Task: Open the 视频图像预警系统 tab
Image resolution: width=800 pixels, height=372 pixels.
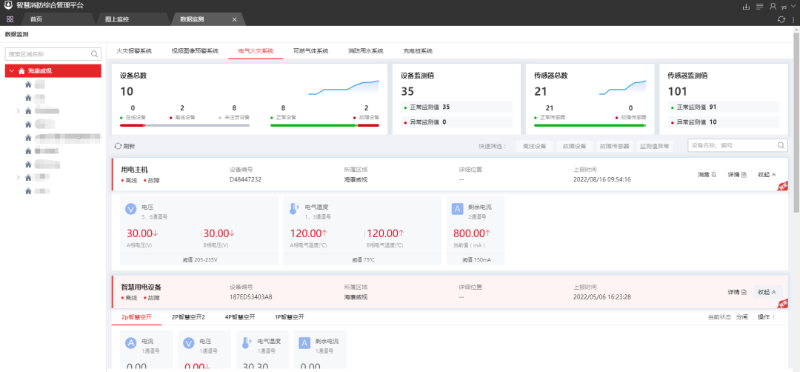Action: [x=195, y=51]
